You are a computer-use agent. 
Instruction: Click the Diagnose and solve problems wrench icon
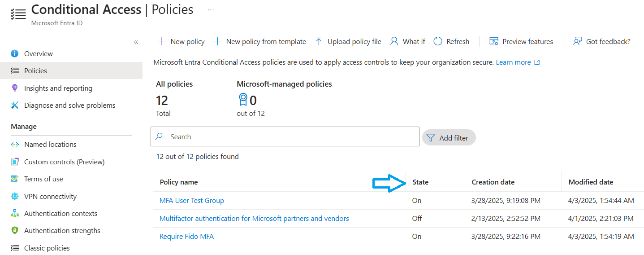15,105
